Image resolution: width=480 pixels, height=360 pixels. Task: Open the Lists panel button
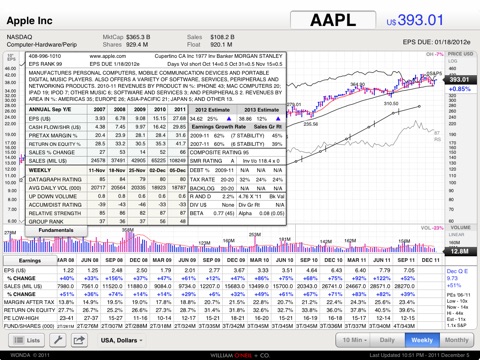(x=28, y=340)
